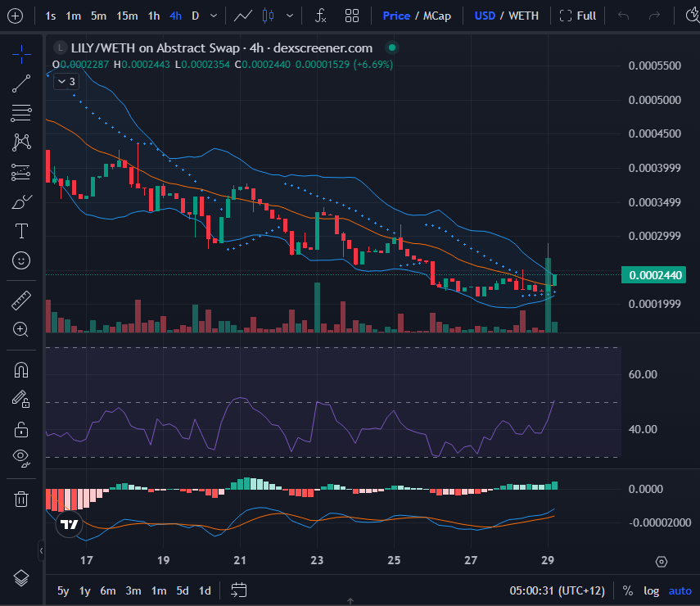Open the emoji icons tool
Image resolution: width=700 pixels, height=606 pixels.
(21, 260)
